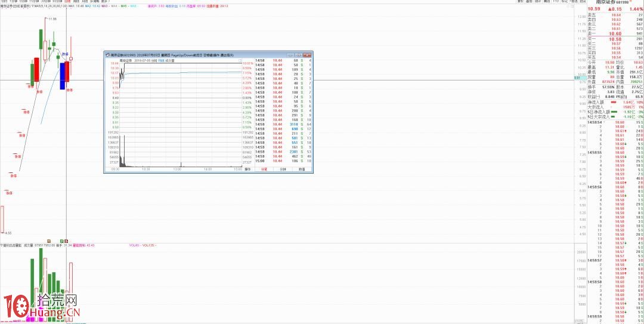This screenshot has width=644, height=324.
Task: Click the 跌停 marker on the chart
Action: [65, 54]
